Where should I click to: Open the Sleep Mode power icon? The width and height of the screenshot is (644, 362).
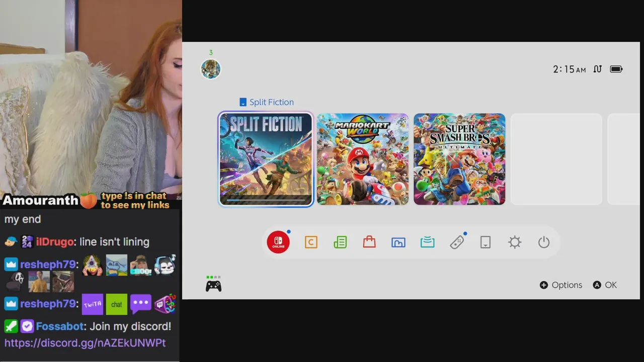pos(544,242)
